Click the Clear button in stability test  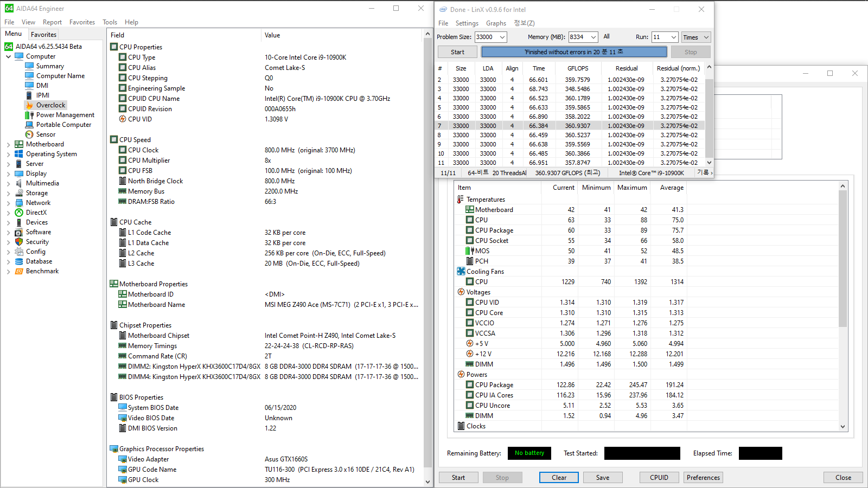coord(559,478)
